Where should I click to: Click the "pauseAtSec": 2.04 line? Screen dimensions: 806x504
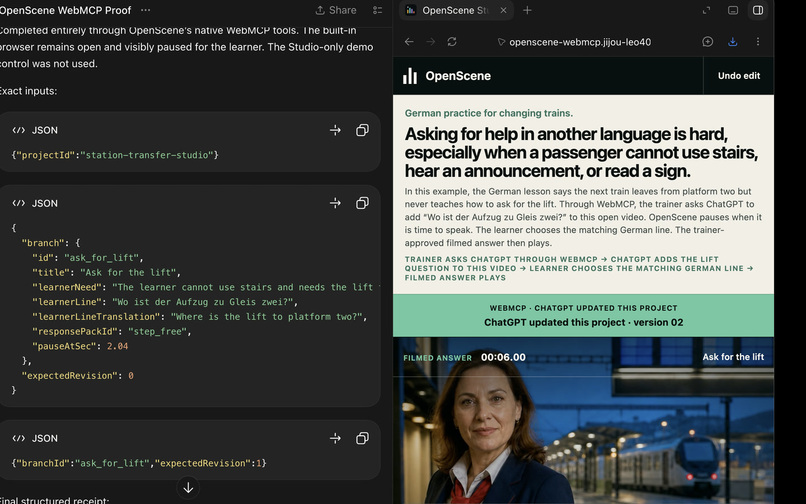pos(80,346)
